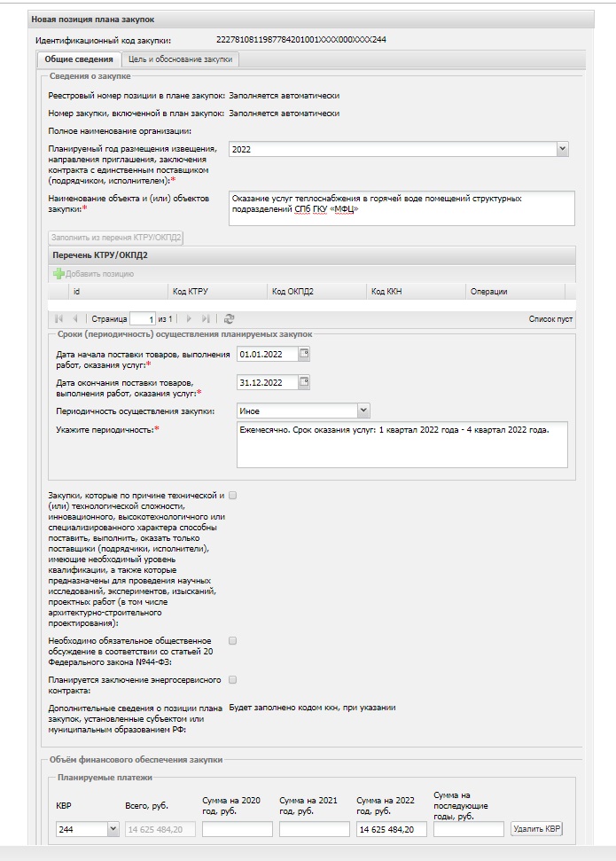Tick checkbox for technically complex purchases
The height and width of the screenshot is (861, 616).
coord(233,496)
